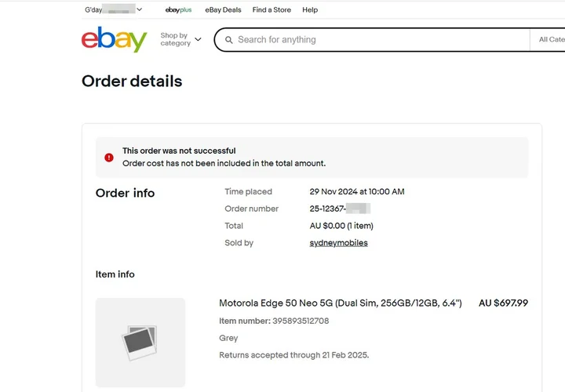Image resolution: width=565 pixels, height=392 pixels.
Task: Focus the Search for anything field
Action: pos(377,40)
